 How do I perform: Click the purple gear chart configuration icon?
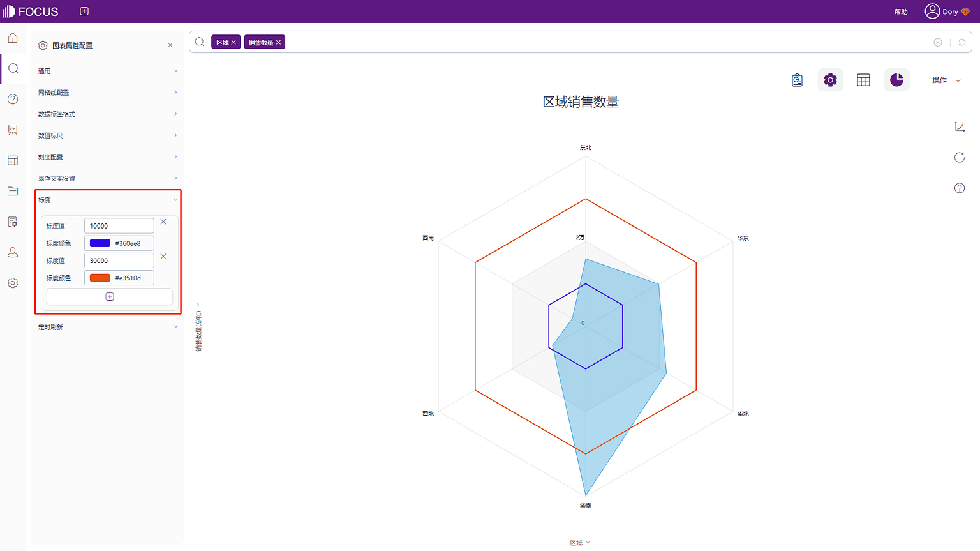[x=830, y=80]
